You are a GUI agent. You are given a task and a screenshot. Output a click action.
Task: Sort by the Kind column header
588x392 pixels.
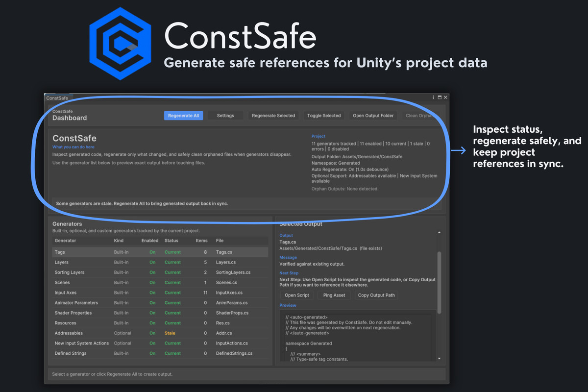[x=119, y=241]
